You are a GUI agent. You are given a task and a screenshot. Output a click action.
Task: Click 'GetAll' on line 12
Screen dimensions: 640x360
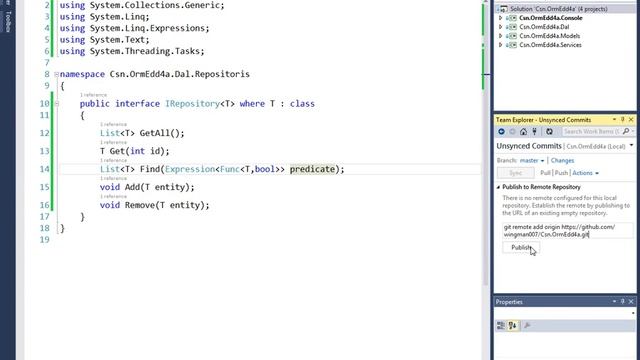[155, 133]
